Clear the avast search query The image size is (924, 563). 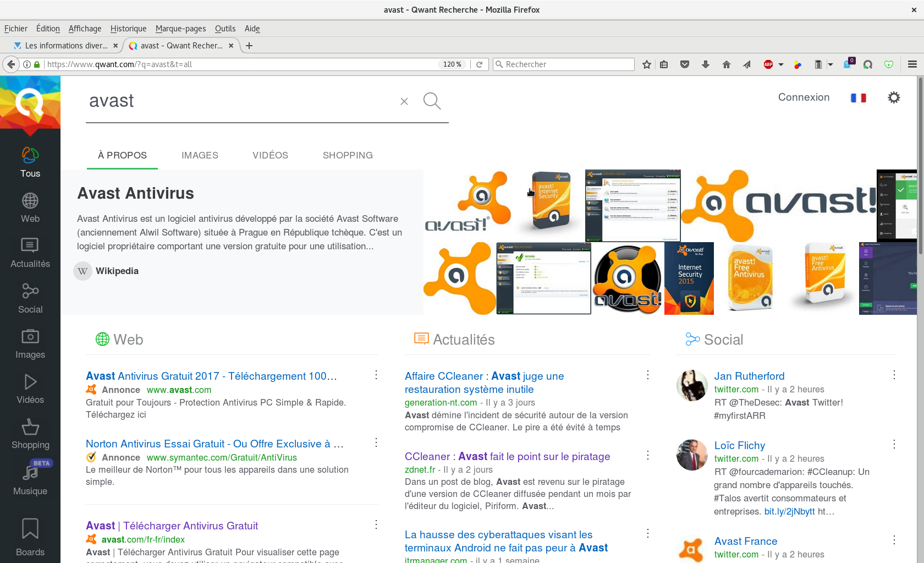coord(404,101)
